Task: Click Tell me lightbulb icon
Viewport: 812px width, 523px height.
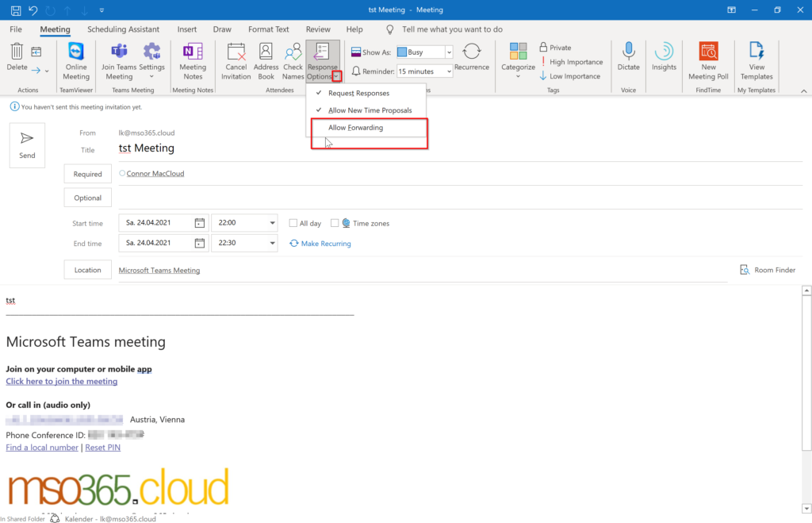Action: pos(390,29)
